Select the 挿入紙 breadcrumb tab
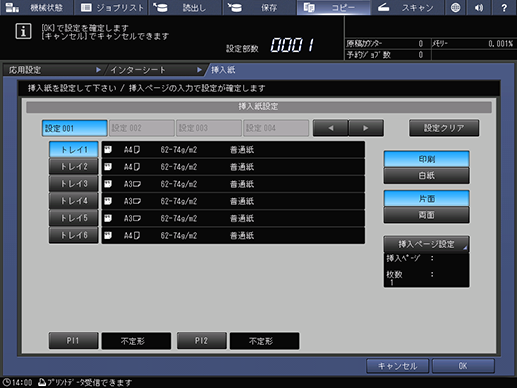The width and height of the screenshot is (517, 388). coord(223,70)
